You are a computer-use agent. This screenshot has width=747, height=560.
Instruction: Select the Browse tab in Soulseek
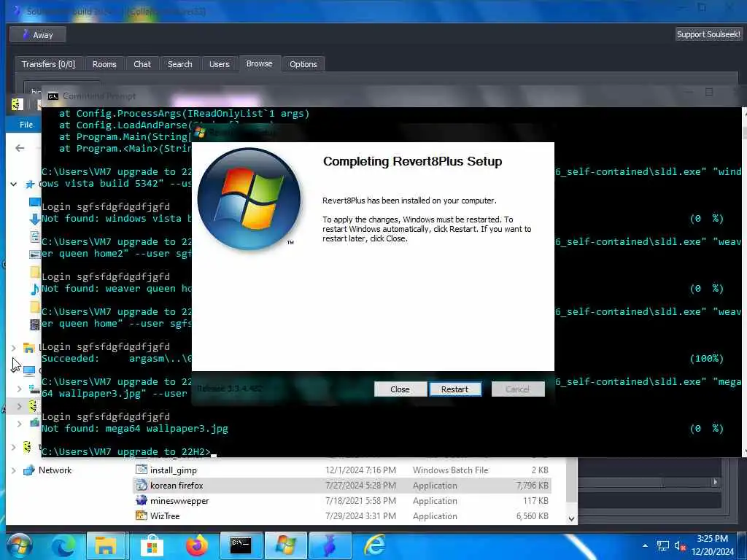[259, 63]
